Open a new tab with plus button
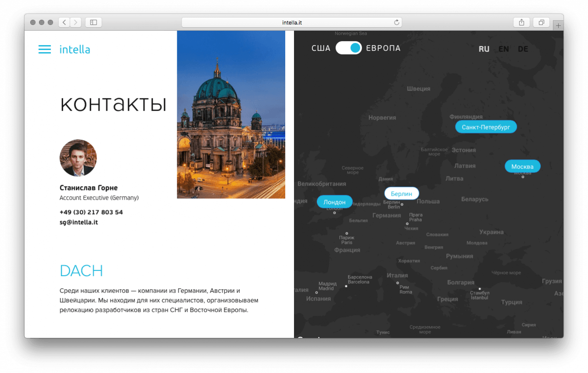The width and height of the screenshot is (588, 373). (x=558, y=26)
